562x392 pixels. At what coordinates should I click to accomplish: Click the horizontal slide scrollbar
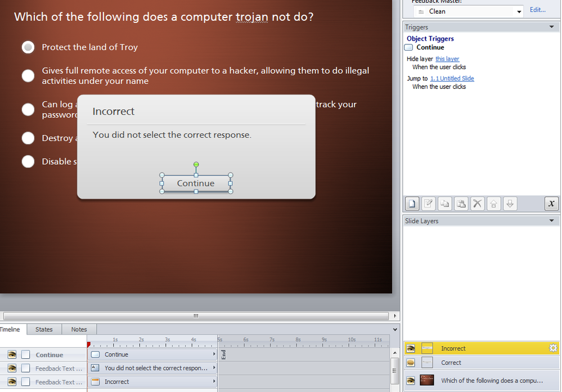[x=196, y=316]
